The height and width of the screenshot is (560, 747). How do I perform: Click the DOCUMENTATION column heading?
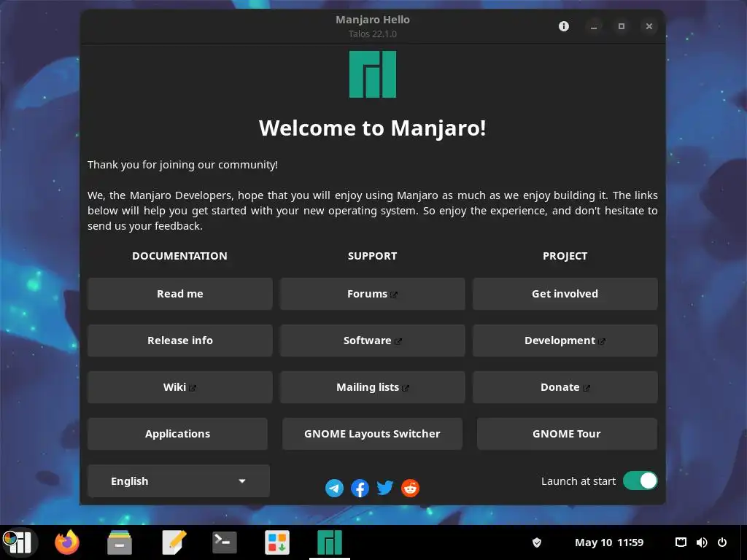pos(179,256)
